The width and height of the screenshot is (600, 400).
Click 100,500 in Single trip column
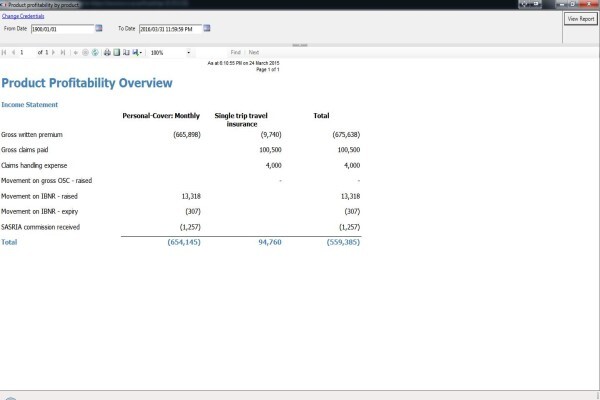(x=270, y=150)
